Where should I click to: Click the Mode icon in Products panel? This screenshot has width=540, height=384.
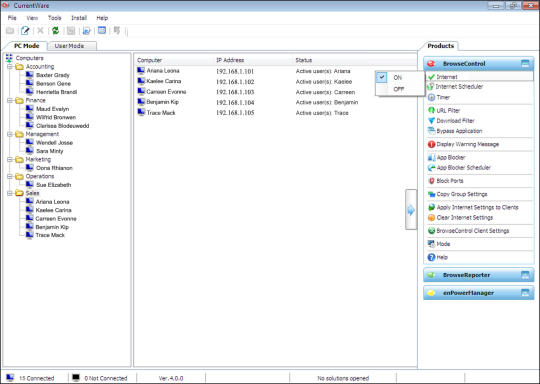[x=431, y=244]
